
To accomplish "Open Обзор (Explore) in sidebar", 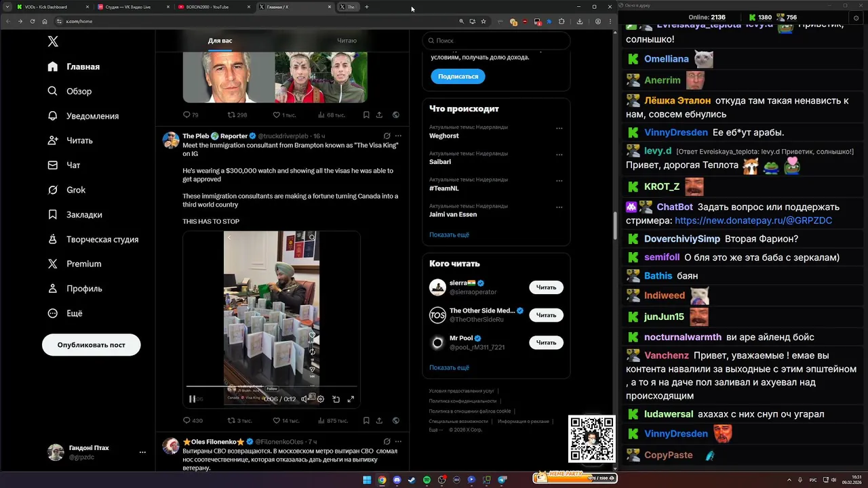I will [x=70, y=91].
